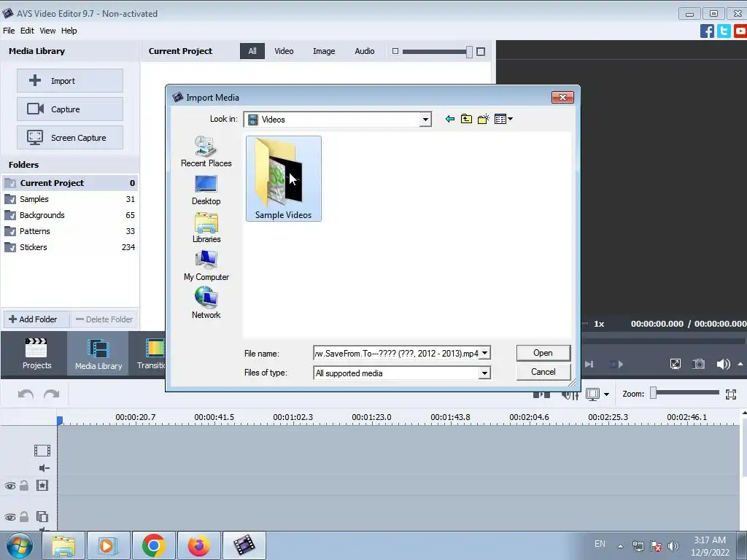Take a snapshot of the preview

point(698,365)
